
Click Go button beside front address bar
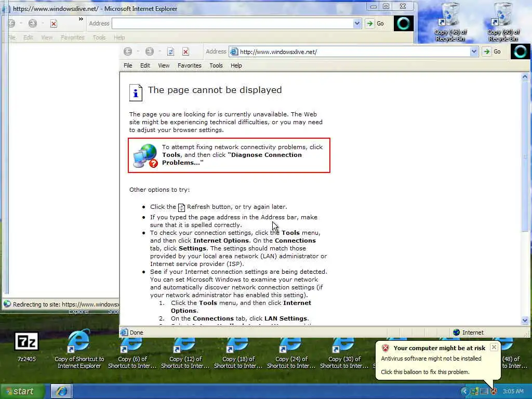(493, 51)
